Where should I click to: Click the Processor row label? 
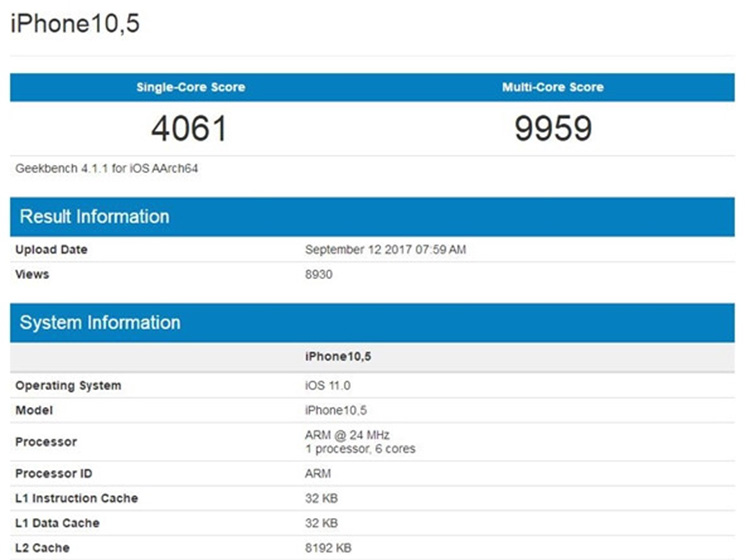click(46, 442)
